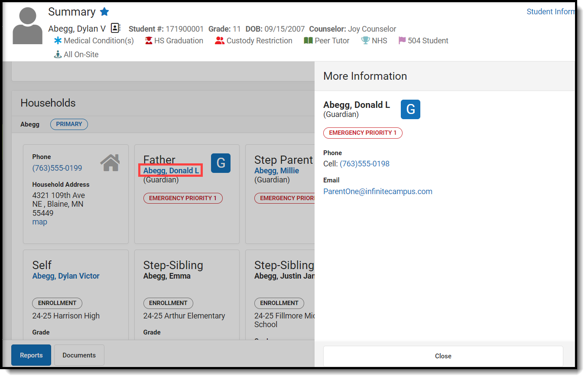Select the 24-25 Harrison High enrollment text
588x380 pixels.
66,316
